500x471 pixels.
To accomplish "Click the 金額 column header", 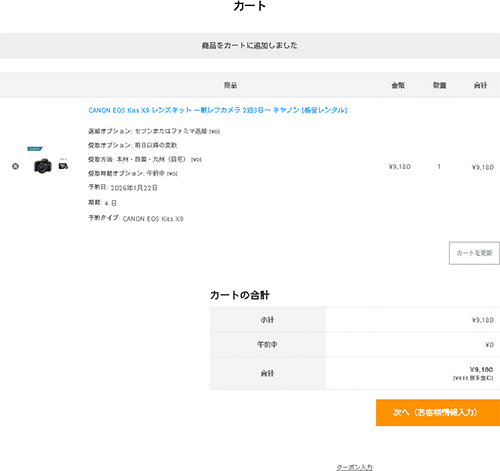I will (x=398, y=85).
